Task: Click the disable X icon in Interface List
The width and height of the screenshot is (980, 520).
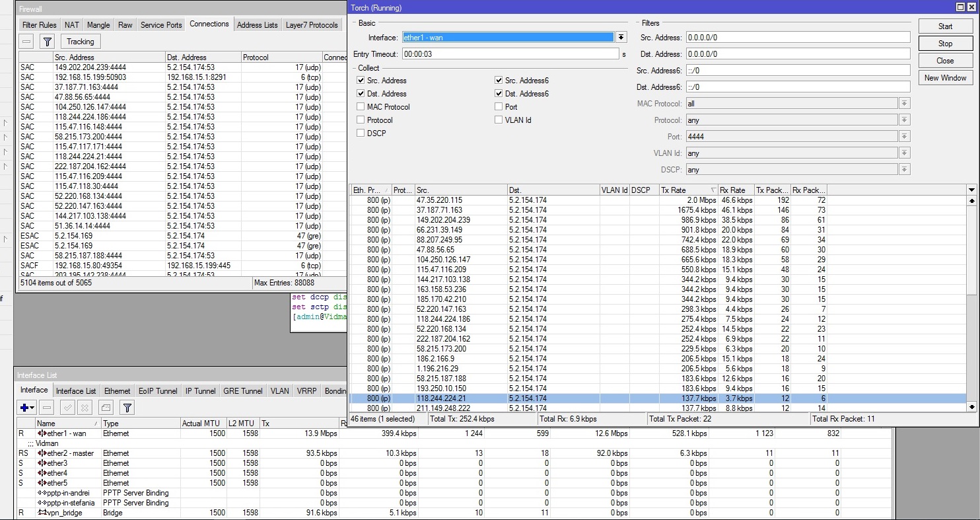Action: click(x=85, y=408)
